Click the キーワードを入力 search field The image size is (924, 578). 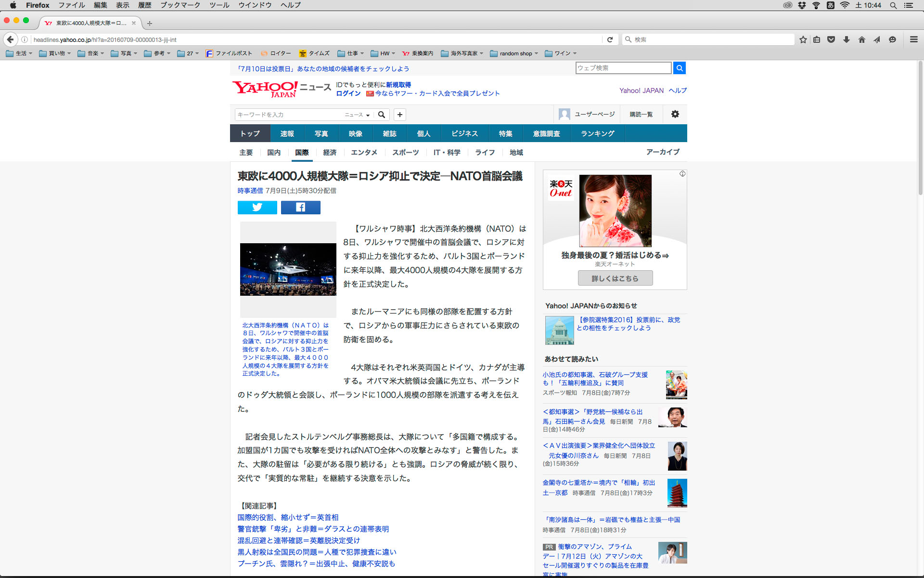(x=289, y=115)
